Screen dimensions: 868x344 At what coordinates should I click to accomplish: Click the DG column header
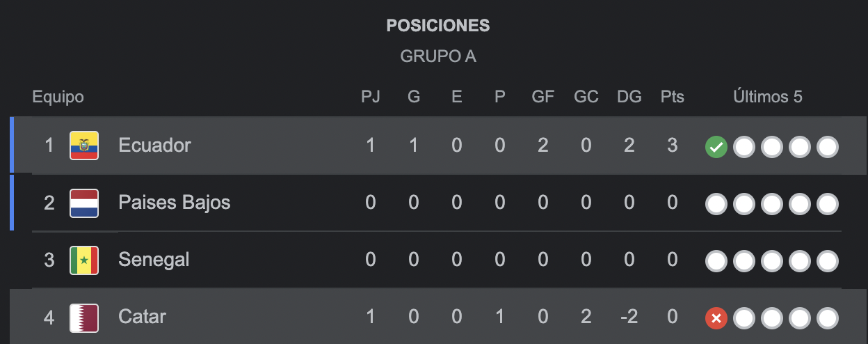click(629, 97)
